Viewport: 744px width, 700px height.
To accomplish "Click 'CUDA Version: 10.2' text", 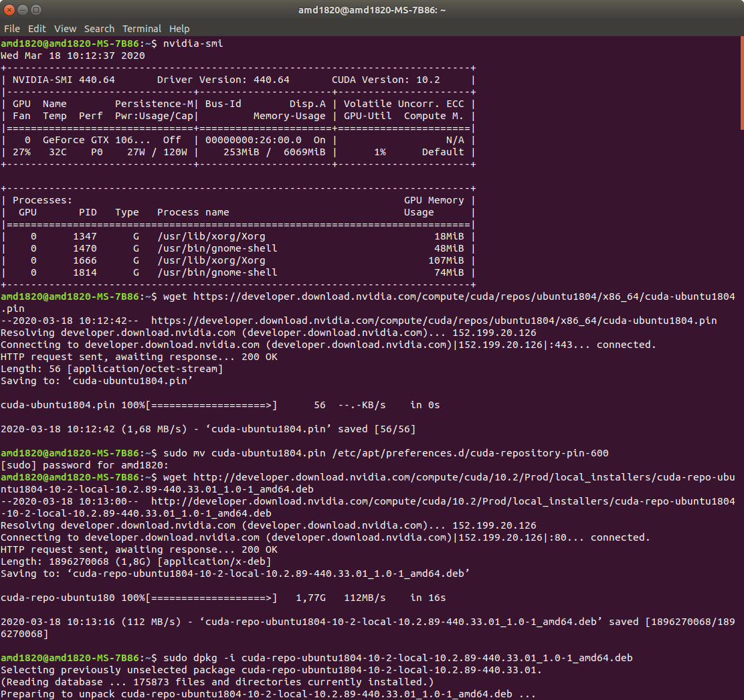I will (x=386, y=80).
